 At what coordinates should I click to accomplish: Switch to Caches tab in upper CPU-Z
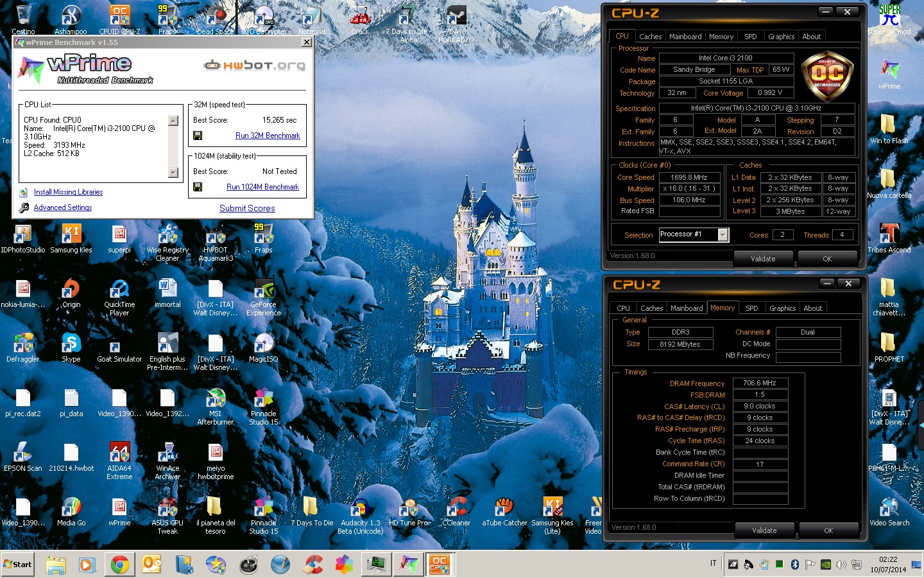pos(650,37)
